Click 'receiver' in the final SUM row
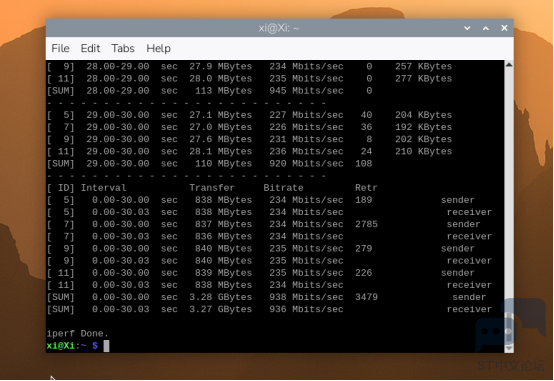This screenshot has height=381, width=554. click(x=469, y=309)
